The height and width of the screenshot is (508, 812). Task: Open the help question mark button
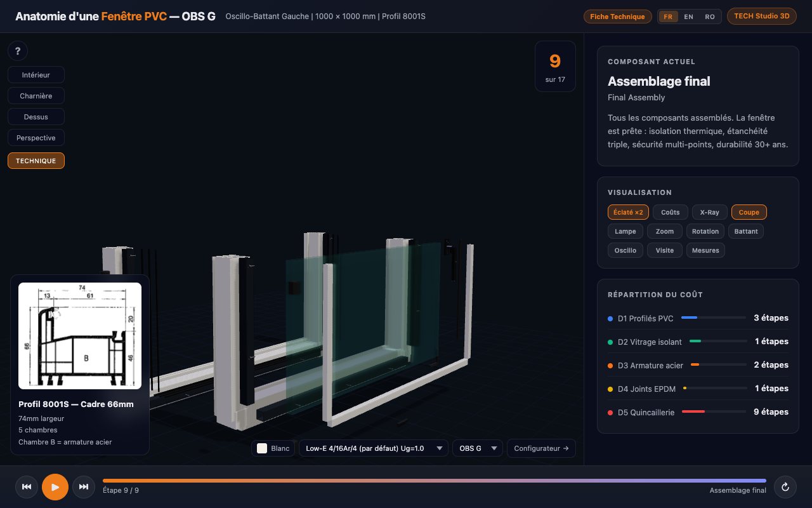pos(18,51)
